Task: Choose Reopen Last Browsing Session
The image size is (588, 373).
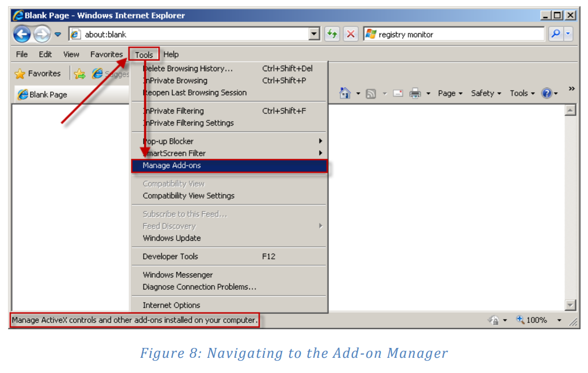Action: tap(229, 93)
